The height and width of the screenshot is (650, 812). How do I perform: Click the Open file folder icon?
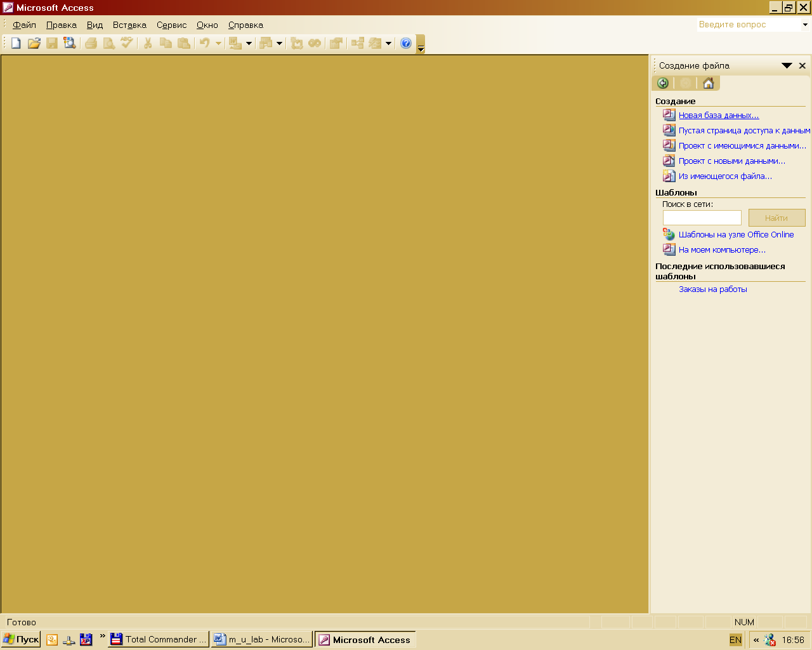tap(34, 43)
